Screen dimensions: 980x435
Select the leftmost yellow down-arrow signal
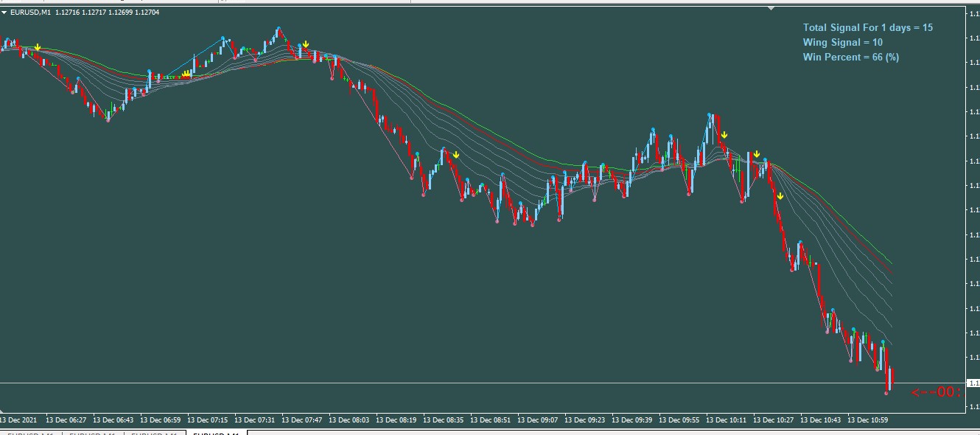[38, 47]
